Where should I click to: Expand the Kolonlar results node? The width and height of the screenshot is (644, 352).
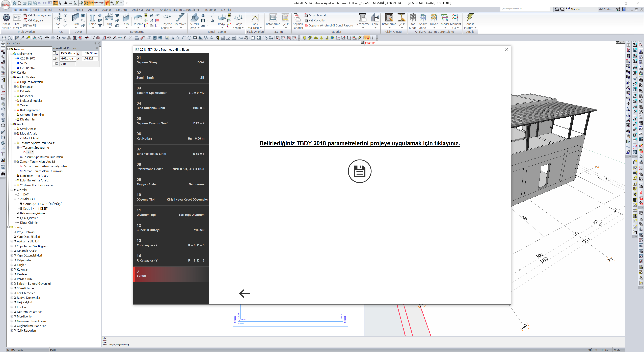[12, 270]
